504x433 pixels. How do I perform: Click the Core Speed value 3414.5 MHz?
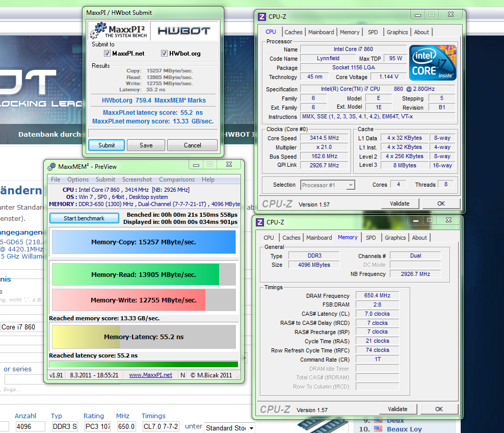tap(324, 138)
